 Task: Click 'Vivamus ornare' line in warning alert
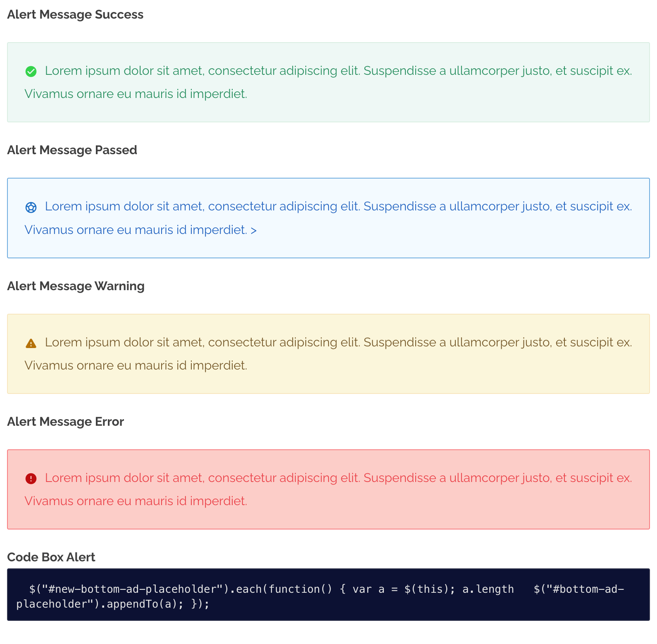136,365
